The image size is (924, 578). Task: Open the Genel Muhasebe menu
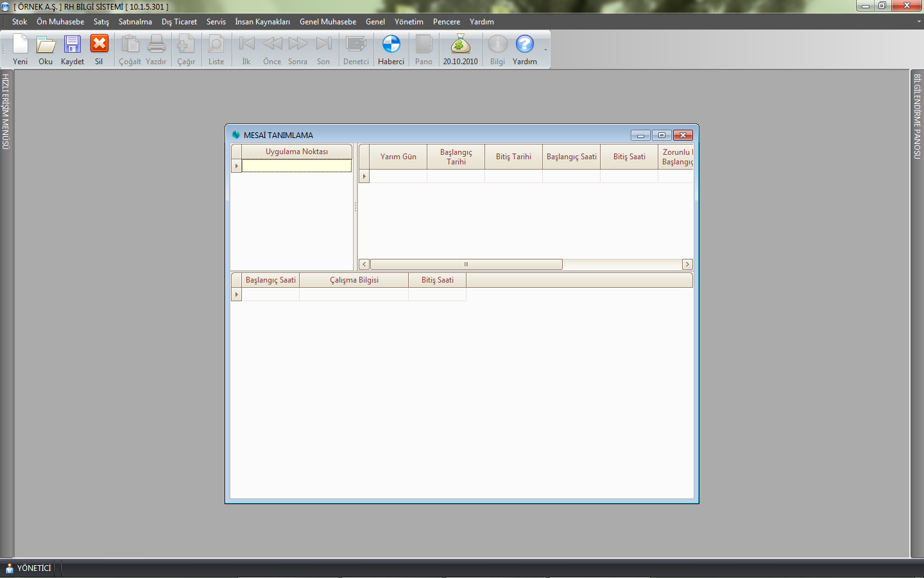pyautogui.click(x=327, y=22)
